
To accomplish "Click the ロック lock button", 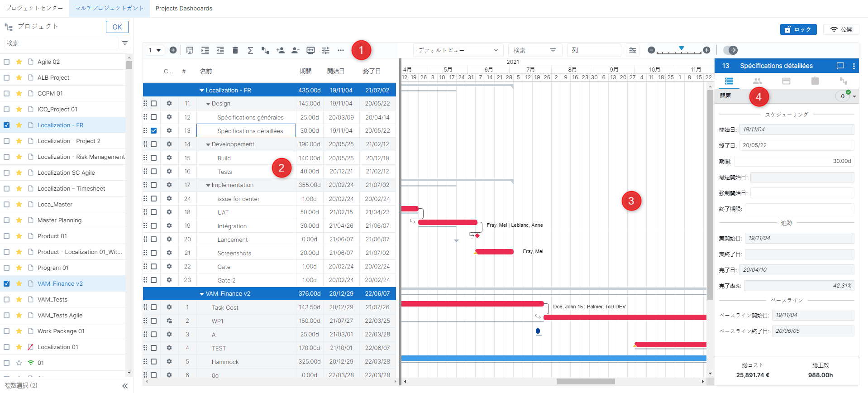I will pos(798,29).
